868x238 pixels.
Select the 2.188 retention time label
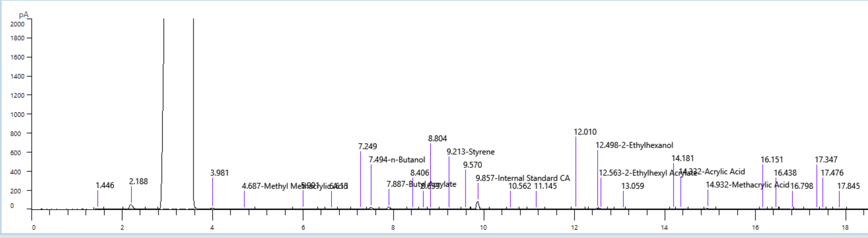138,181
